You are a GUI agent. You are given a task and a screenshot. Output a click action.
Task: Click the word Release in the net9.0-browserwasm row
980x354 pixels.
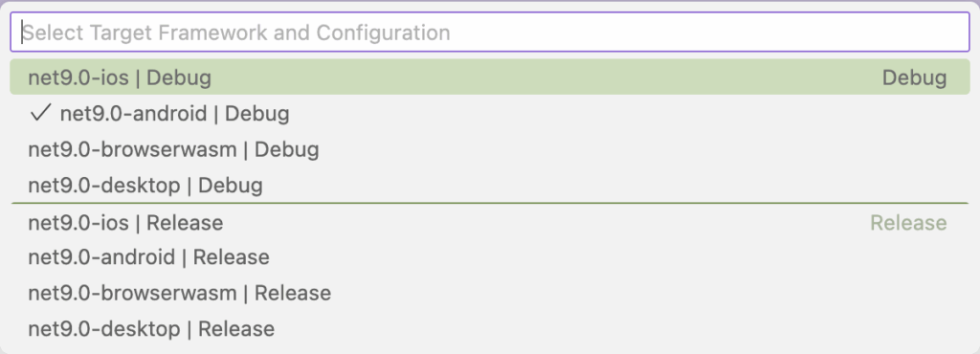[x=293, y=293]
